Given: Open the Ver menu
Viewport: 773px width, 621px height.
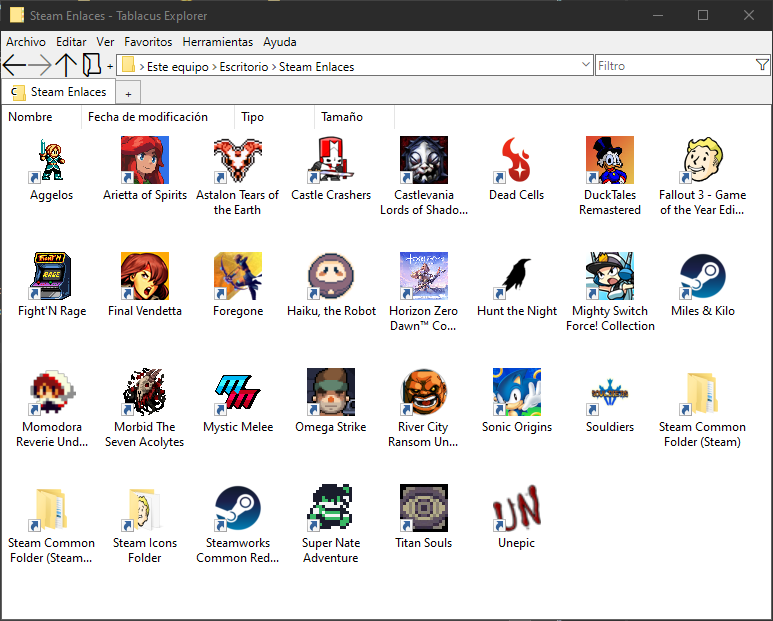Looking at the screenshot, I should coord(105,42).
